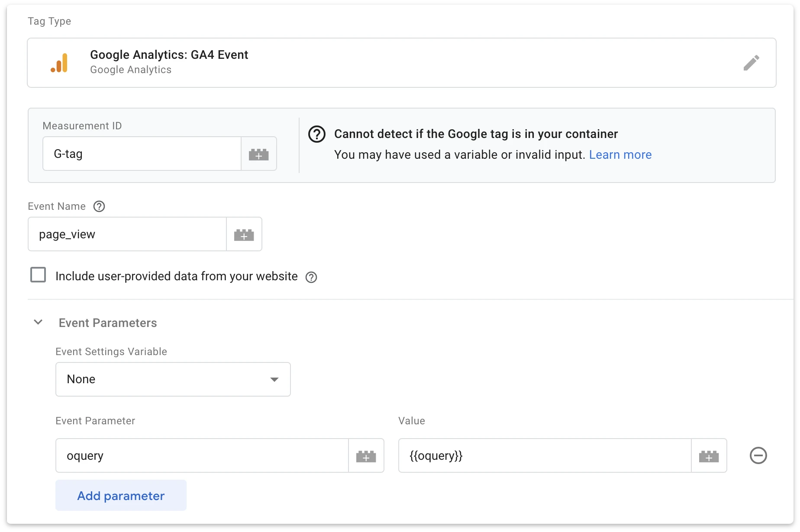Image resolution: width=800 pixels, height=532 pixels.
Task: Open variable picker beside Event Name field
Action: (244, 234)
